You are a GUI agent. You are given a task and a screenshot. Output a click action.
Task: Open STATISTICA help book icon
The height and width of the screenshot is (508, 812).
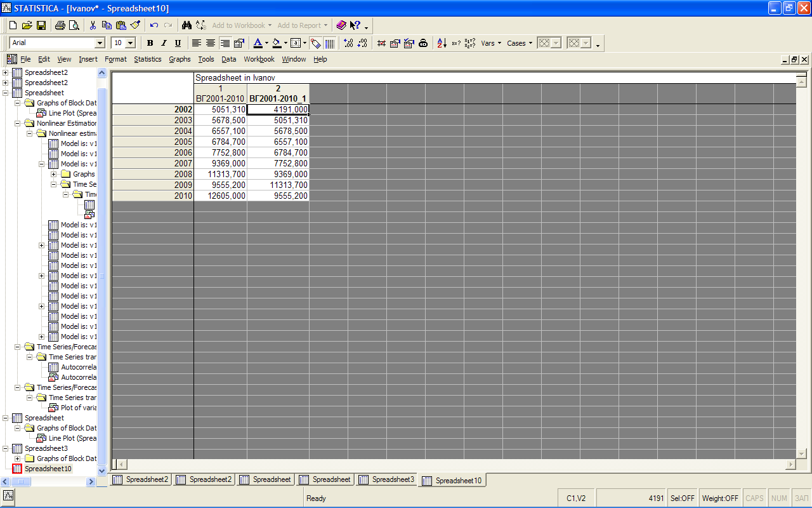(341, 25)
